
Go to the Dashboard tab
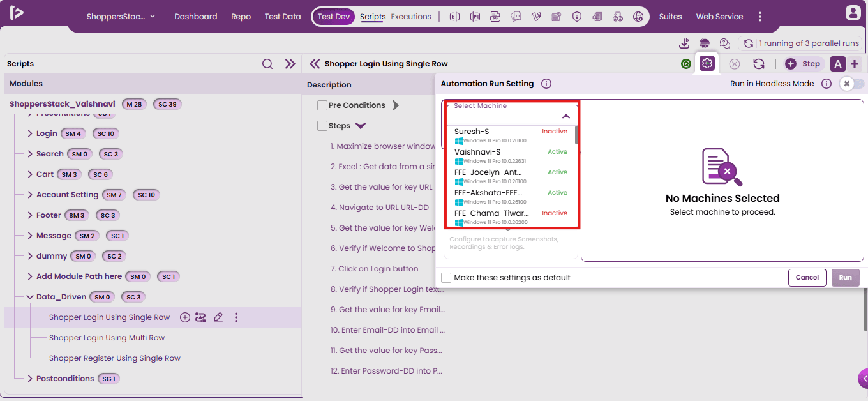196,17
